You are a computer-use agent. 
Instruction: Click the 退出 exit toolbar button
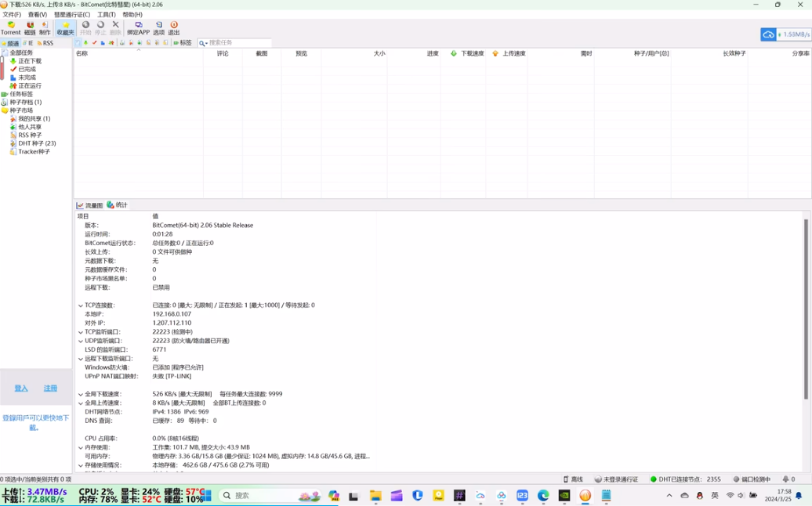click(x=174, y=28)
